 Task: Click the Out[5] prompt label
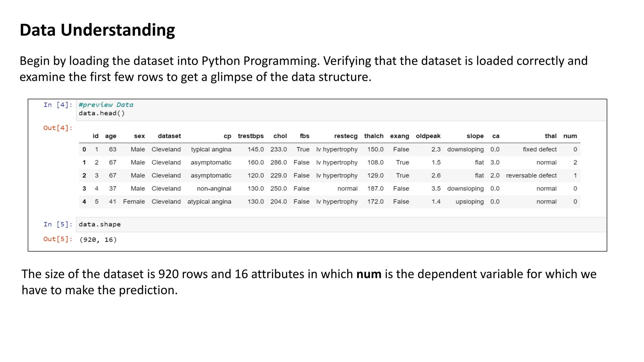58,239
